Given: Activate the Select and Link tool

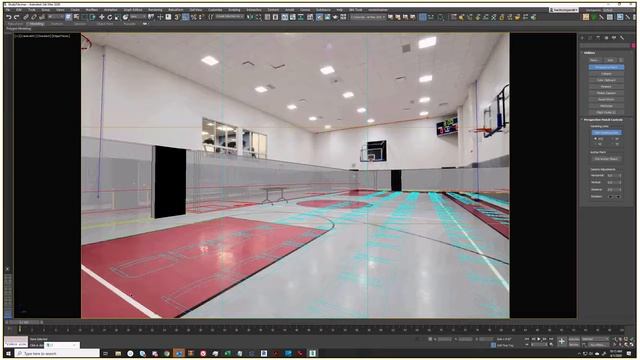Looking at the screenshot, I should point(25,17).
